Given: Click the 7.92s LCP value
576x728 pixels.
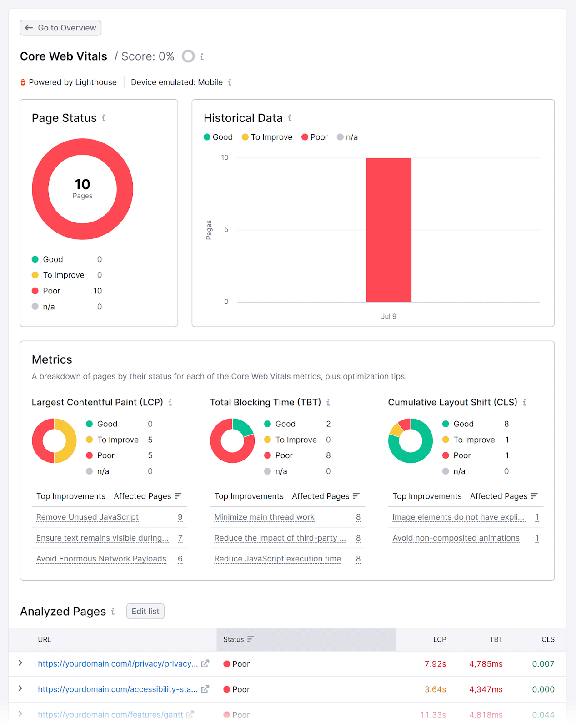Looking at the screenshot, I should 435,664.
